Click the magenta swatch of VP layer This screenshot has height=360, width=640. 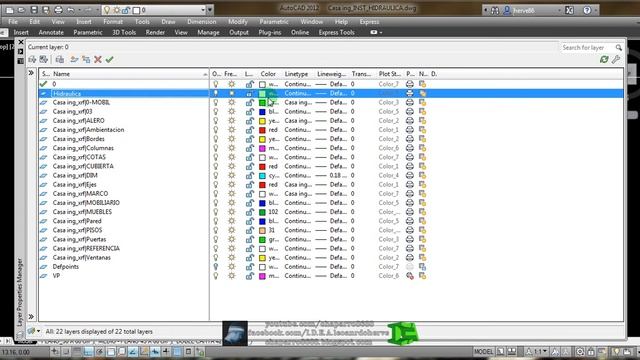(262, 276)
